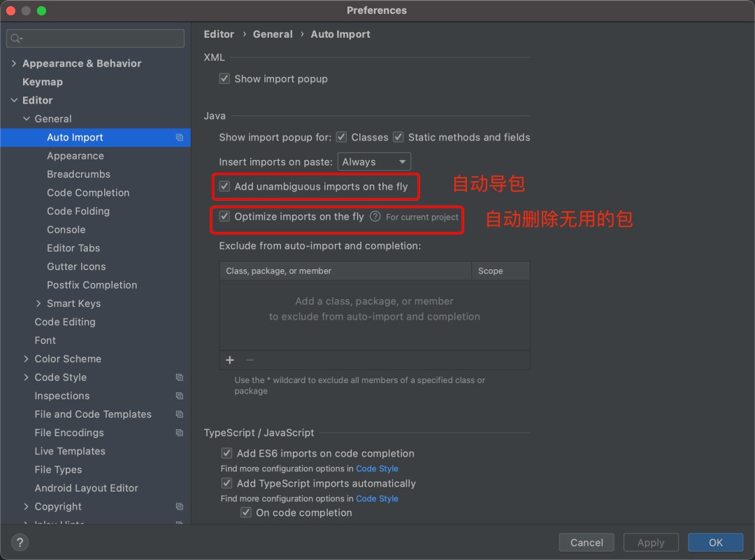Viewport: 755px width, 560px height.
Task: Click the per-project icon beside Inspections
Action: pos(180,396)
